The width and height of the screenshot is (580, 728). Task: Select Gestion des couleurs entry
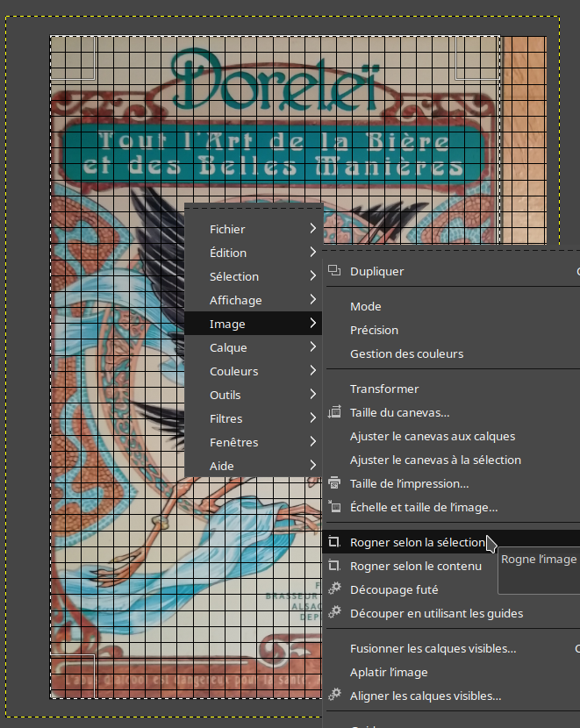coord(406,353)
